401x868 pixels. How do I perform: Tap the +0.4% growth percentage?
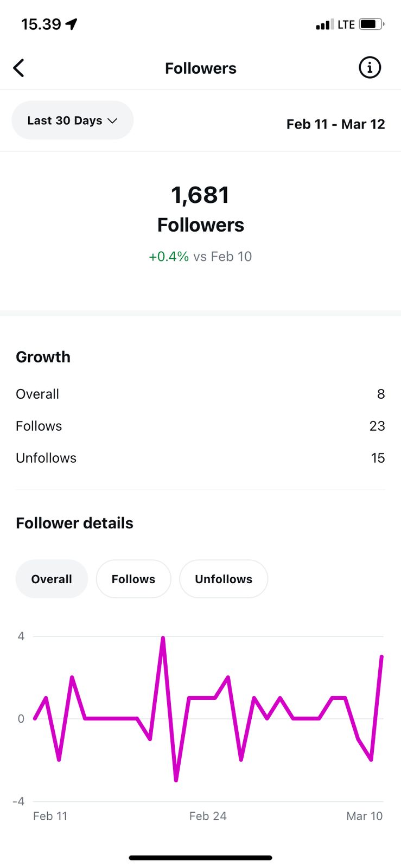[x=169, y=257]
